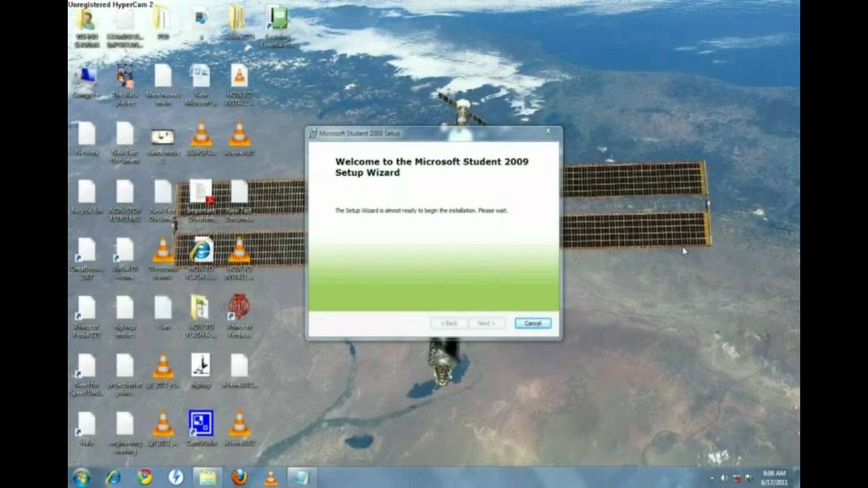
Task: Open Google Chrome from the taskbar
Action: point(144,477)
